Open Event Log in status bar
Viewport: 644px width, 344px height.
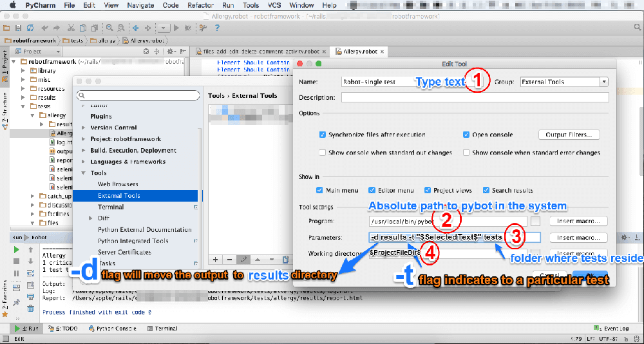point(612,329)
